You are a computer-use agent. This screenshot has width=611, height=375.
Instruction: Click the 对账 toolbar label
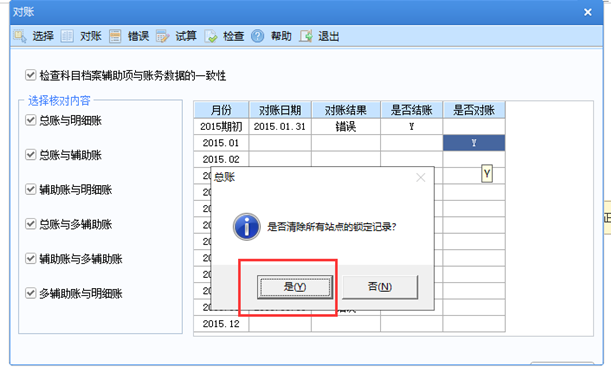tap(90, 36)
